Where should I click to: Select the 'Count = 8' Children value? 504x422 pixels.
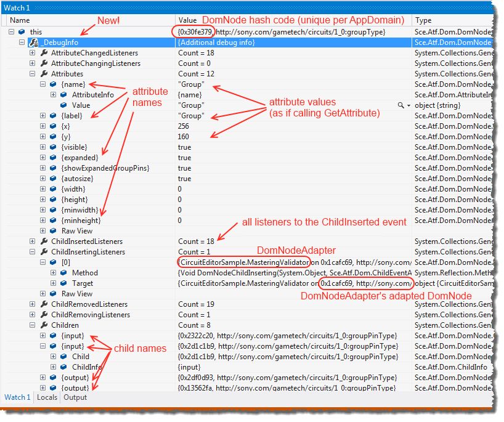click(x=293, y=325)
